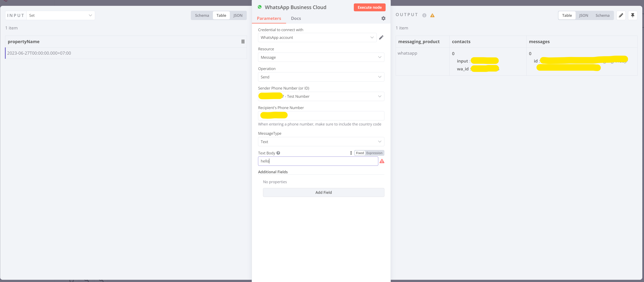Edit WhatsApp account credential pencil icon
The image size is (644, 282).
pyautogui.click(x=381, y=37)
